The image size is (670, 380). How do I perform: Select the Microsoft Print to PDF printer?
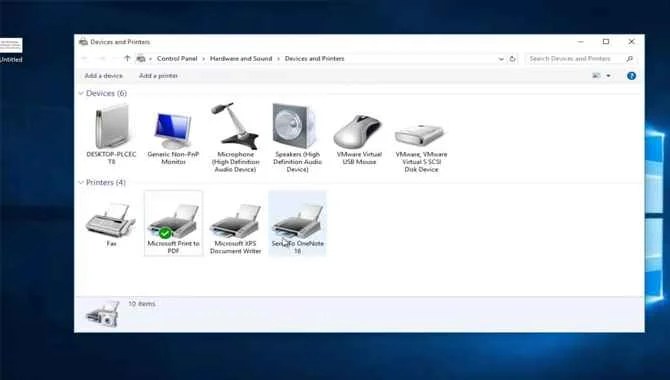pyautogui.click(x=173, y=223)
